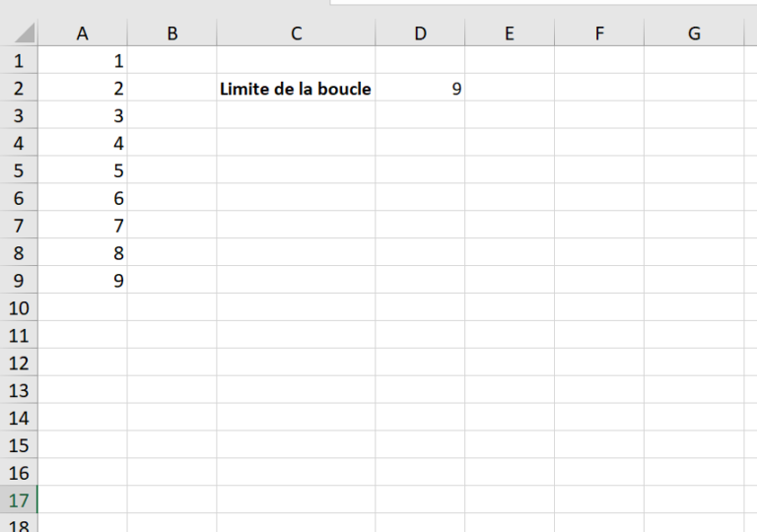Screen dimensions: 757x532
Task: Select column G header
Action: pyautogui.click(x=694, y=33)
